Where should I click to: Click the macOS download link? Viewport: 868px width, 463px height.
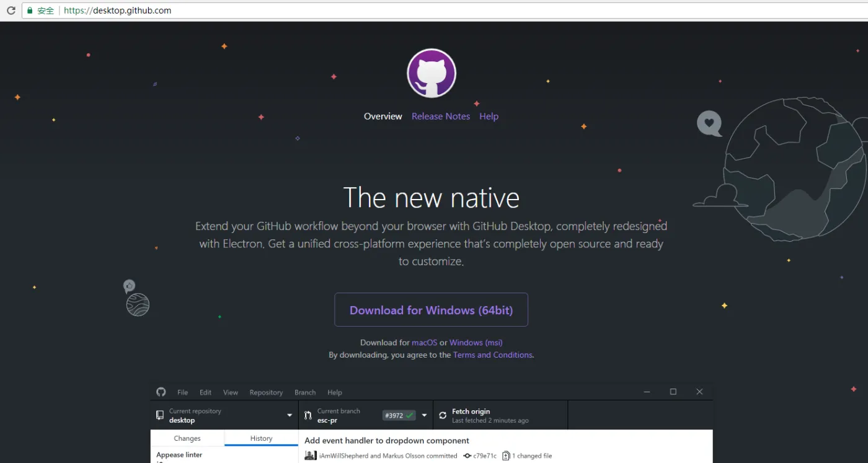pyautogui.click(x=425, y=342)
